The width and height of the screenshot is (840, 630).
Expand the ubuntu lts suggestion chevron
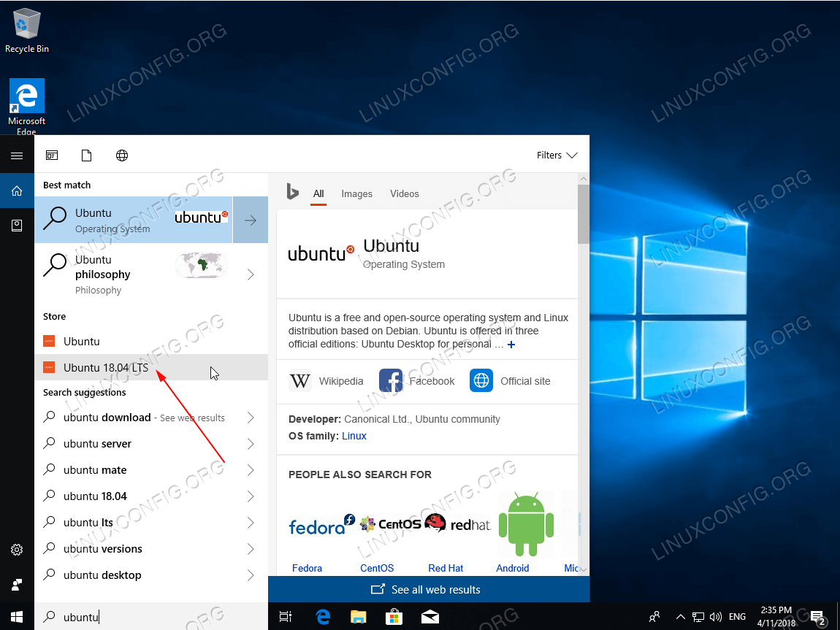(251, 523)
